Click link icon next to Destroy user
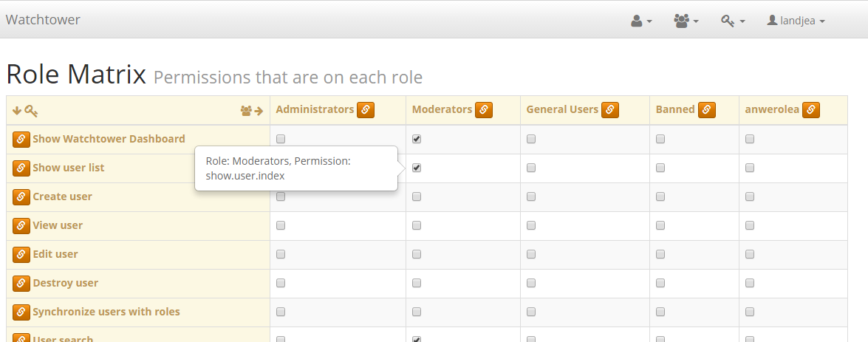The width and height of the screenshot is (868, 342). click(21, 283)
